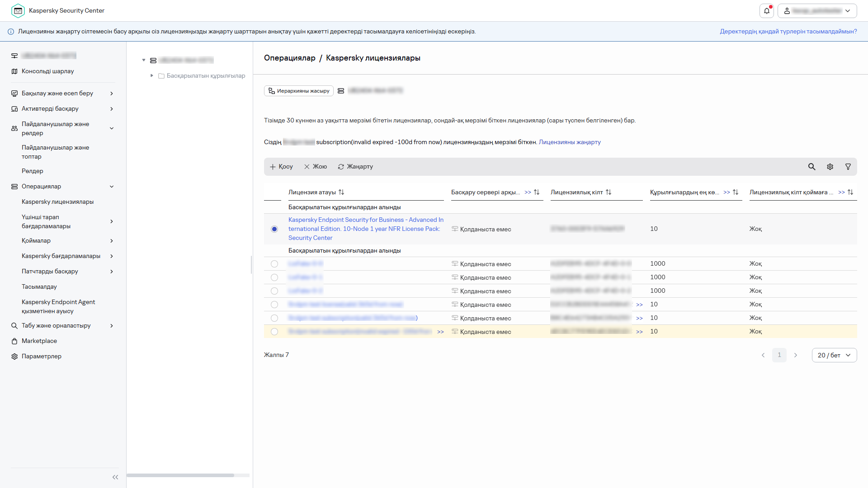Image resolution: width=868 pixels, height=488 pixels.
Task: Open the table column settings gear icon
Action: click(x=830, y=167)
